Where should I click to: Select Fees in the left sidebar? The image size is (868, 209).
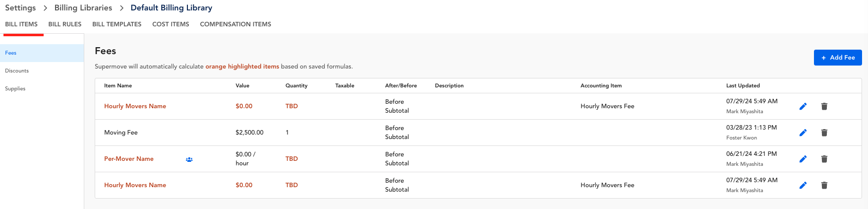pyautogui.click(x=42, y=53)
